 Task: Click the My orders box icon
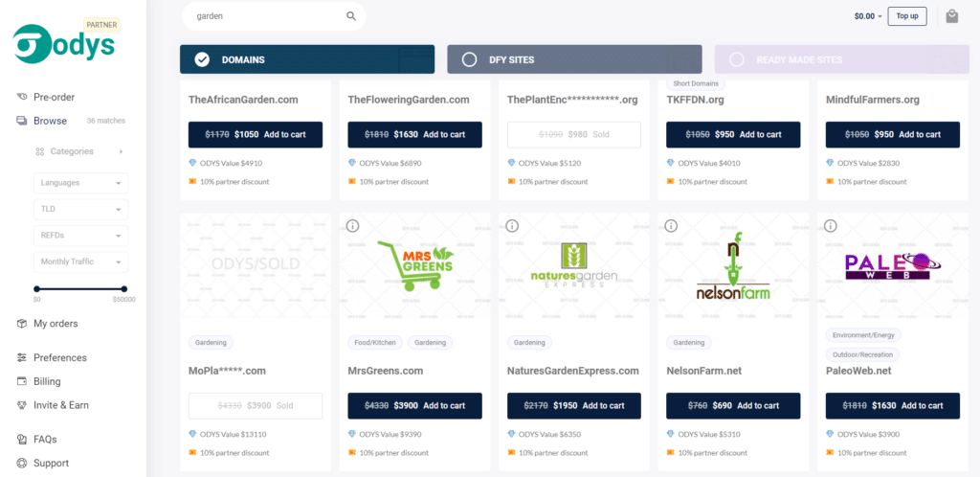(22, 323)
